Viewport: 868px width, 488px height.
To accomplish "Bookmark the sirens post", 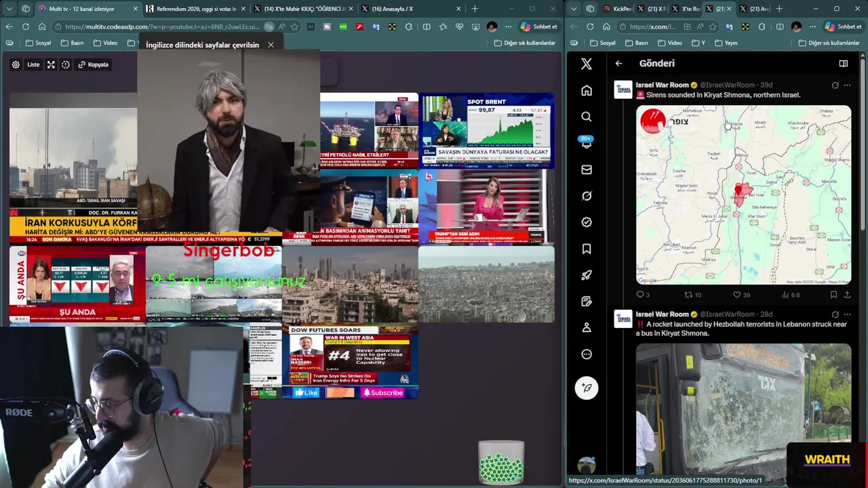I will pyautogui.click(x=833, y=295).
